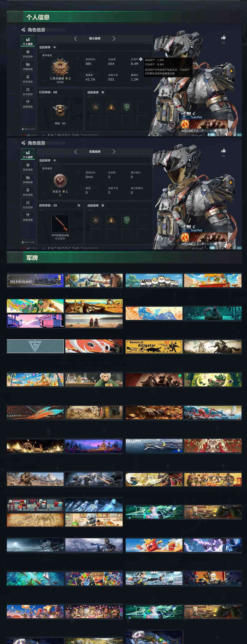Select the grey triangle badge in 烽火地带 panel

point(96,107)
